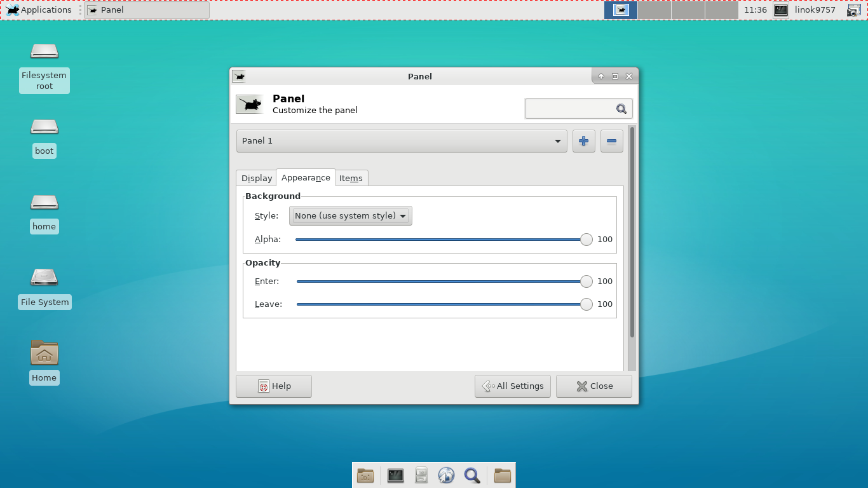Image resolution: width=868 pixels, height=488 pixels.
Task: Close the Panel dialog with Close button
Action: pos(594,386)
